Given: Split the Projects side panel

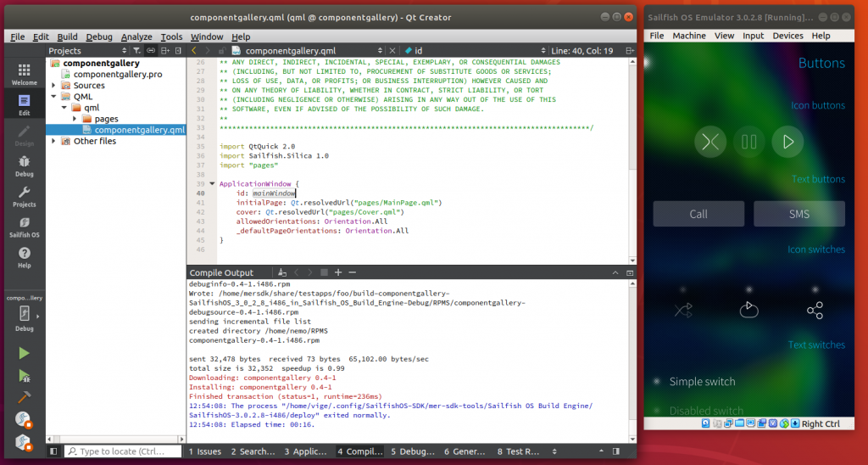Looking at the screenshot, I should pos(165,50).
